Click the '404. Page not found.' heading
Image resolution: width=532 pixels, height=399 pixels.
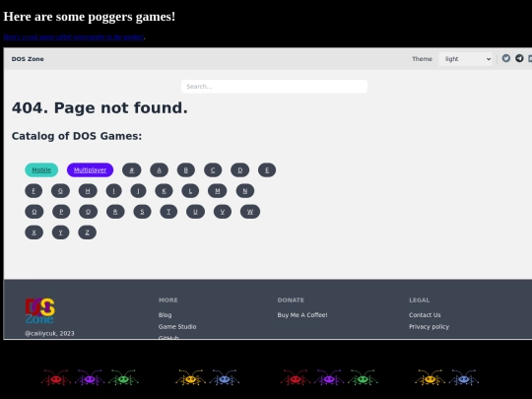pyautogui.click(x=100, y=108)
